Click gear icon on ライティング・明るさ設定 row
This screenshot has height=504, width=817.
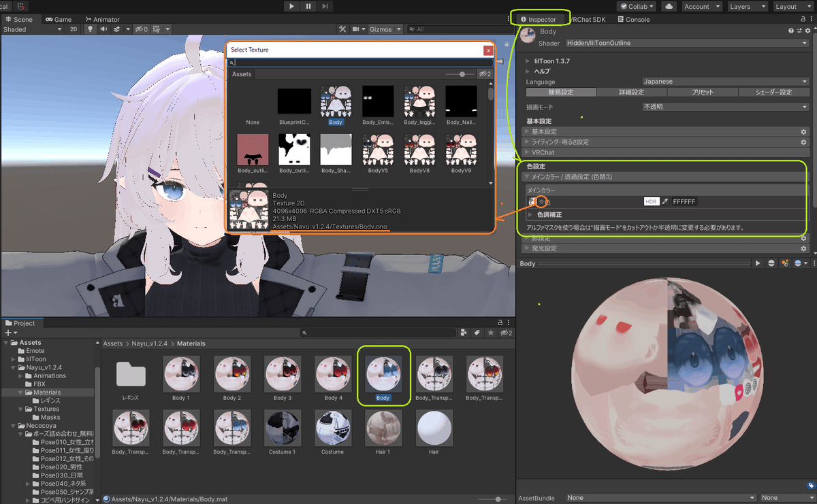[x=803, y=141]
